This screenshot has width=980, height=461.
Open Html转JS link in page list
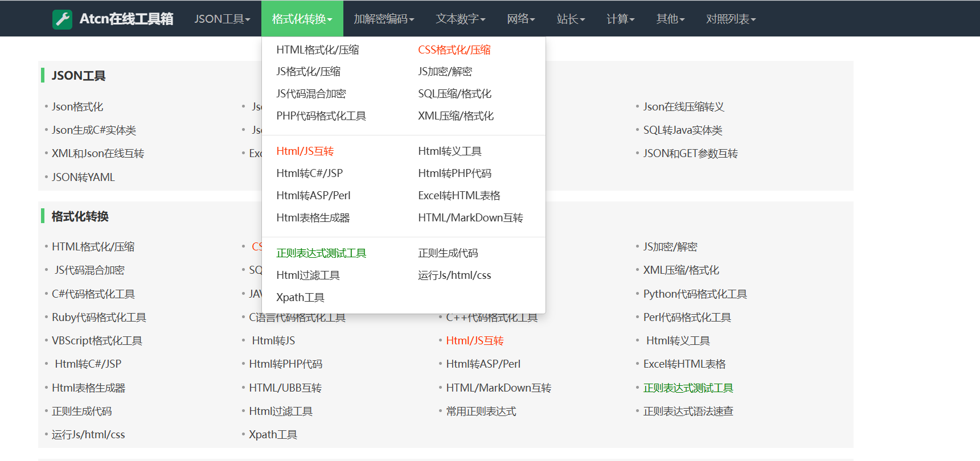pos(274,340)
